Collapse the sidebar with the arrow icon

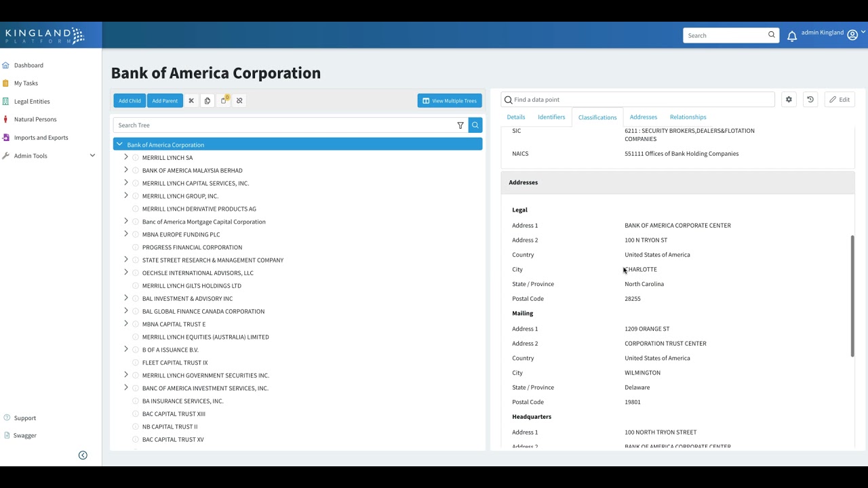pyautogui.click(x=83, y=455)
